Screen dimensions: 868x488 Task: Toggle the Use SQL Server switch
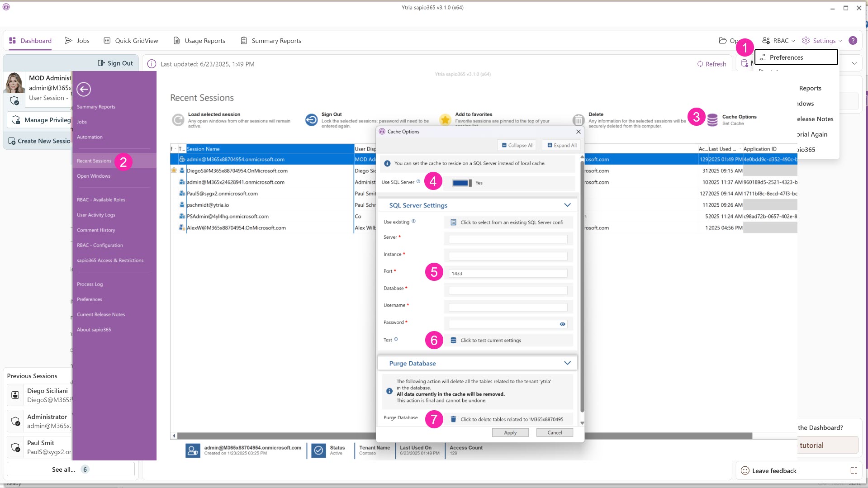(462, 183)
